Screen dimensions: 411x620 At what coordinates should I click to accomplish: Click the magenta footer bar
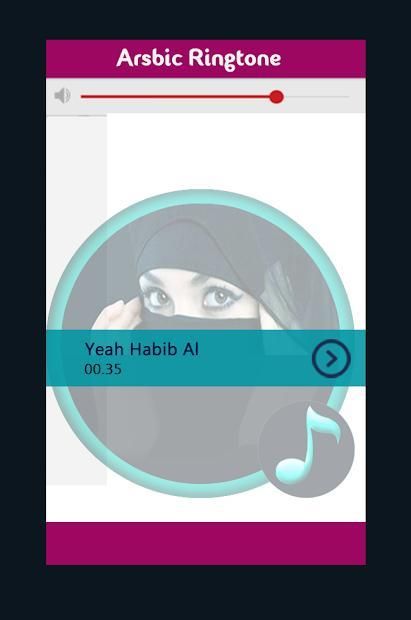206,543
